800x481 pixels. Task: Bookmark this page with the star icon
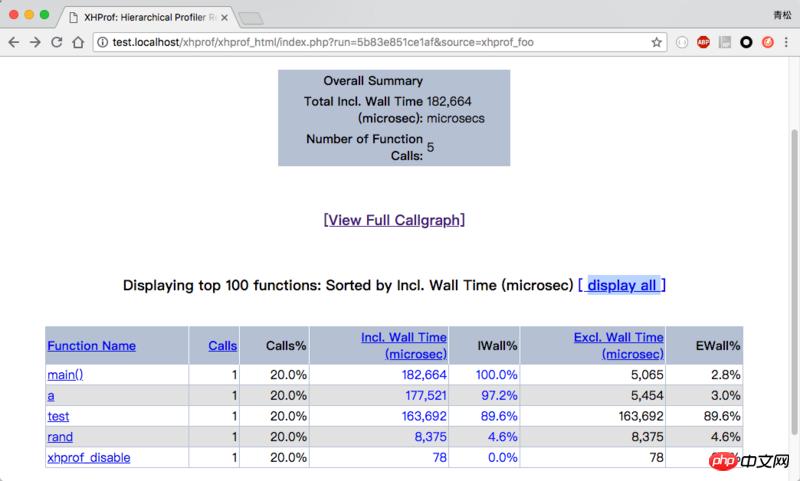tap(657, 42)
